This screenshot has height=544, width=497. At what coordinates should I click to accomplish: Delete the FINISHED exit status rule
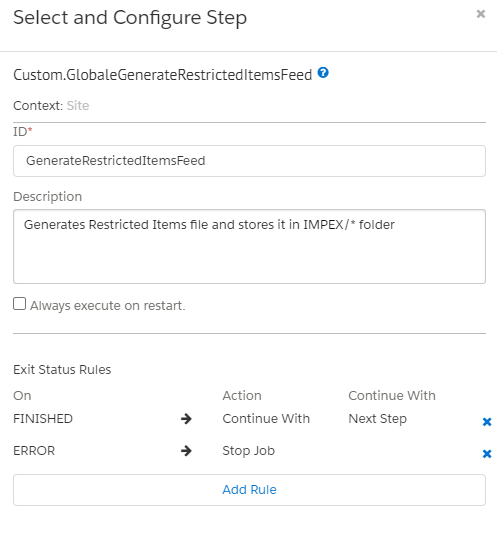pyautogui.click(x=487, y=422)
